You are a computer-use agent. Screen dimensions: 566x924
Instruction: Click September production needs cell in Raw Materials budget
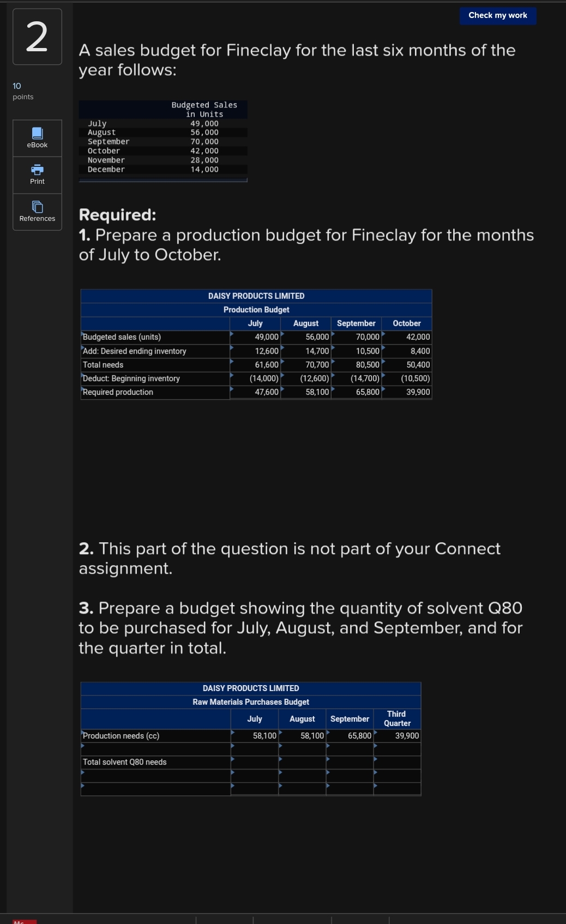click(x=350, y=736)
